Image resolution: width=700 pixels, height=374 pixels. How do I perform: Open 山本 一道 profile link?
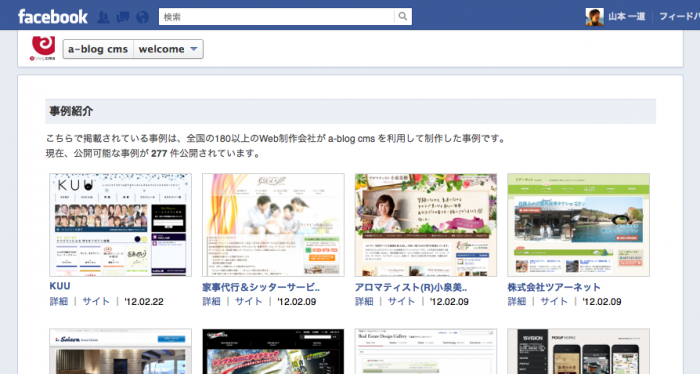point(627,17)
